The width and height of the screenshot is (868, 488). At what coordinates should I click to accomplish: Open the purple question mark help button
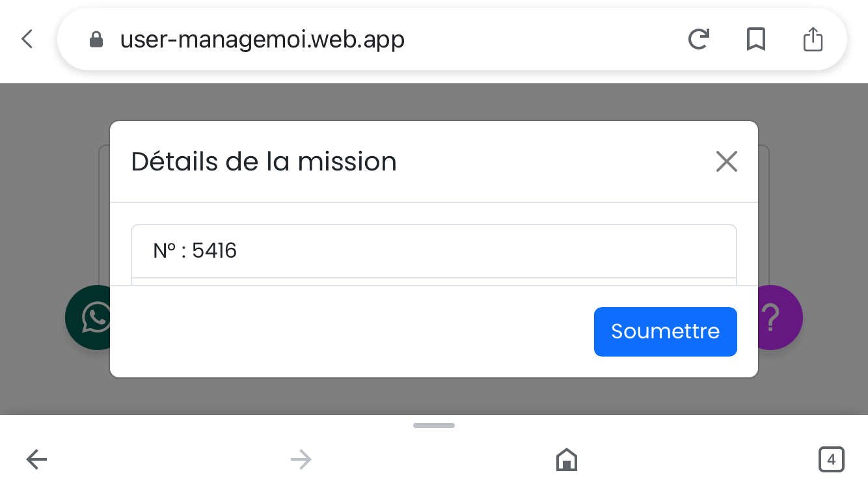click(x=780, y=318)
